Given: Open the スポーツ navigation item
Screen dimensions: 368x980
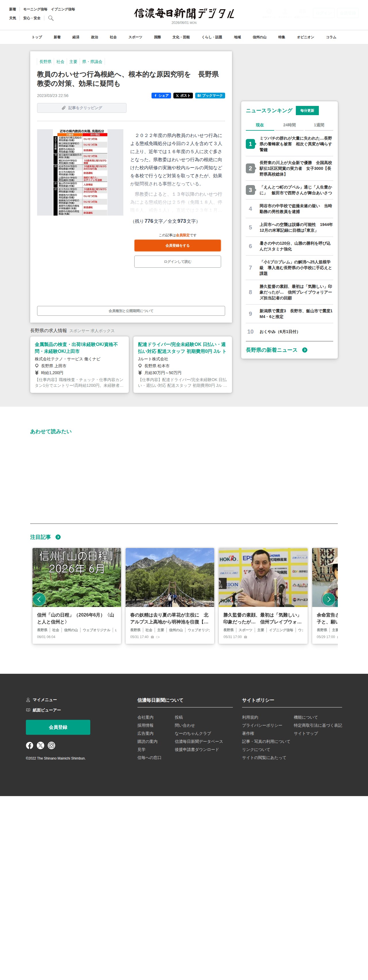Looking at the screenshot, I should pos(135,37).
